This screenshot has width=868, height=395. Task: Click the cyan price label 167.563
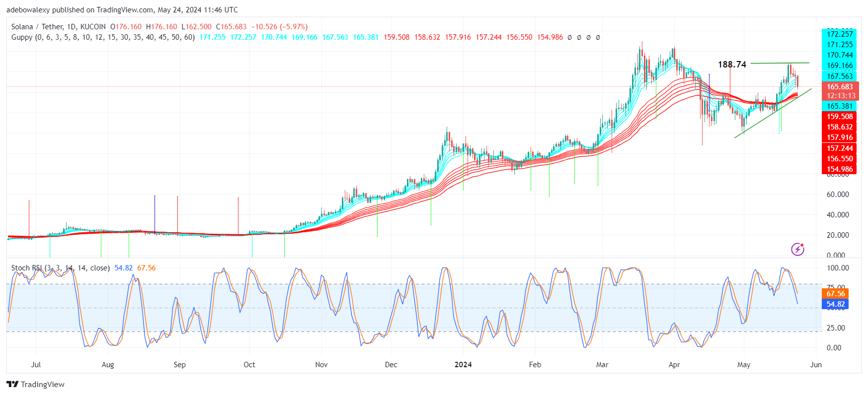pyautogui.click(x=839, y=76)
